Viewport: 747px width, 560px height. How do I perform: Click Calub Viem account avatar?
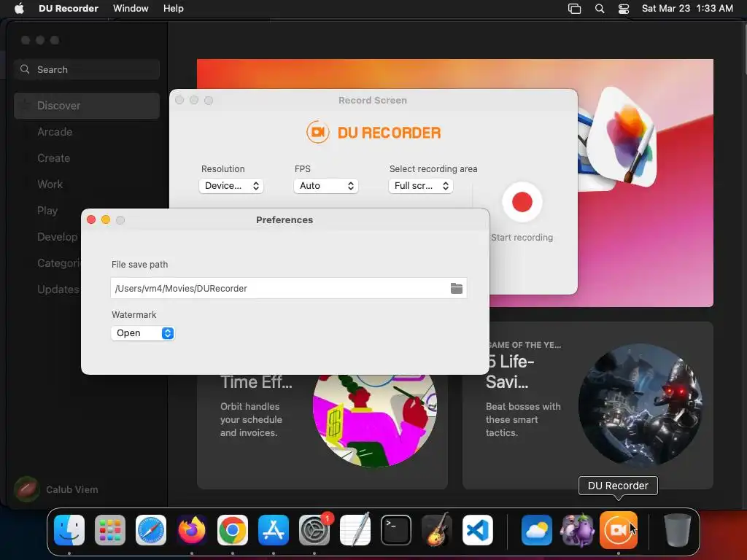click(x=27, y=489)
